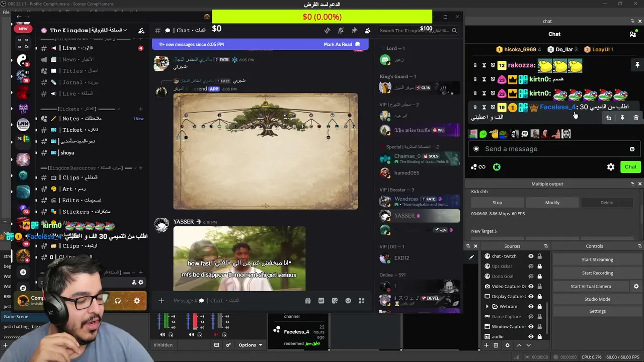Stop the Kick chh output
The width and height of the screenshot is (644, 362).
tap(497, 203)
